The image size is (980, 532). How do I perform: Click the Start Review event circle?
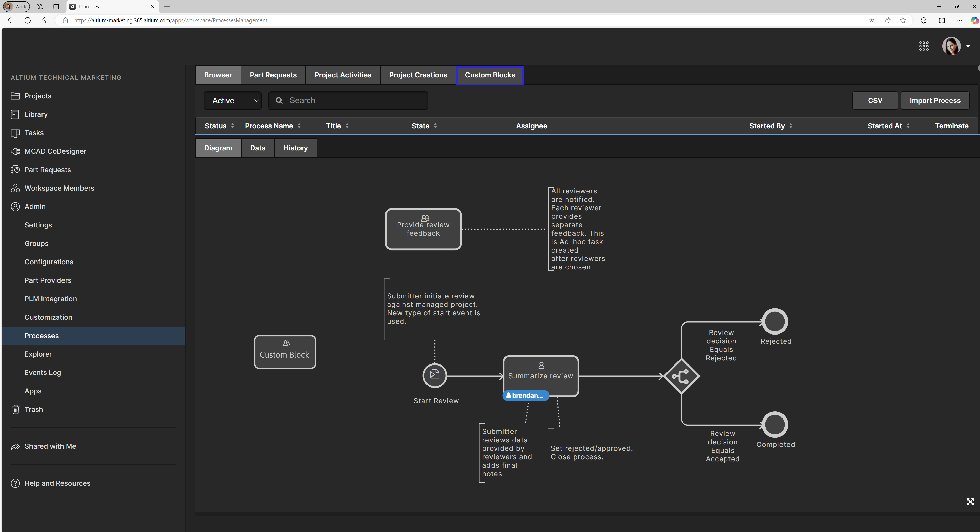point(434,375)
